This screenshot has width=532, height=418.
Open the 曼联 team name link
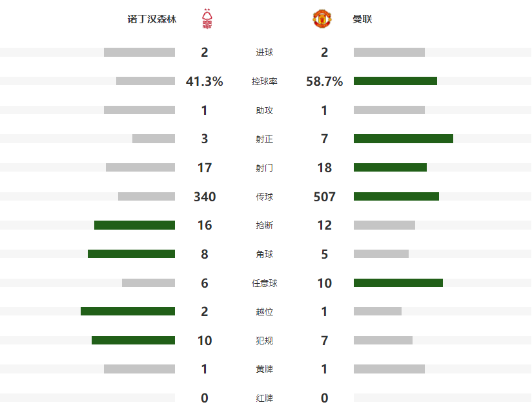tap(362, 19)
